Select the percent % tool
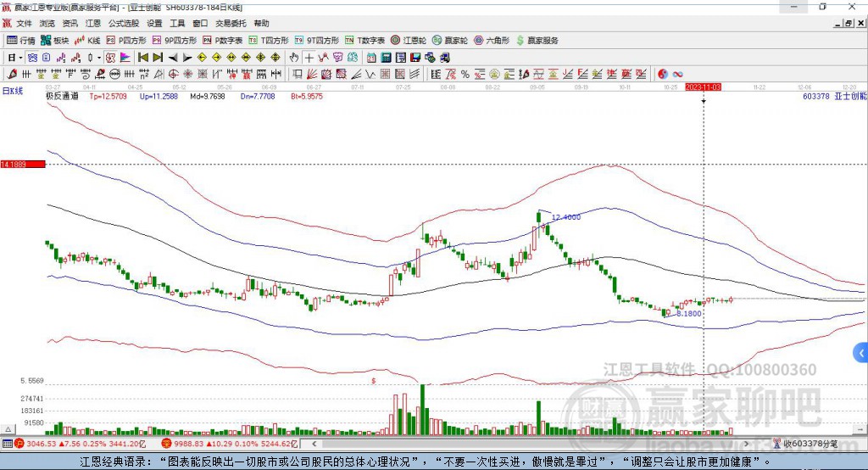 click(465, 75)
